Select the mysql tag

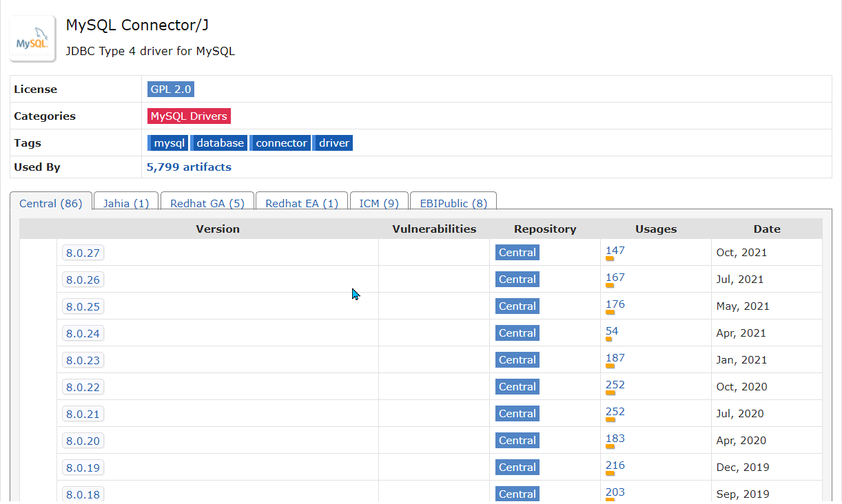[168, 143]
